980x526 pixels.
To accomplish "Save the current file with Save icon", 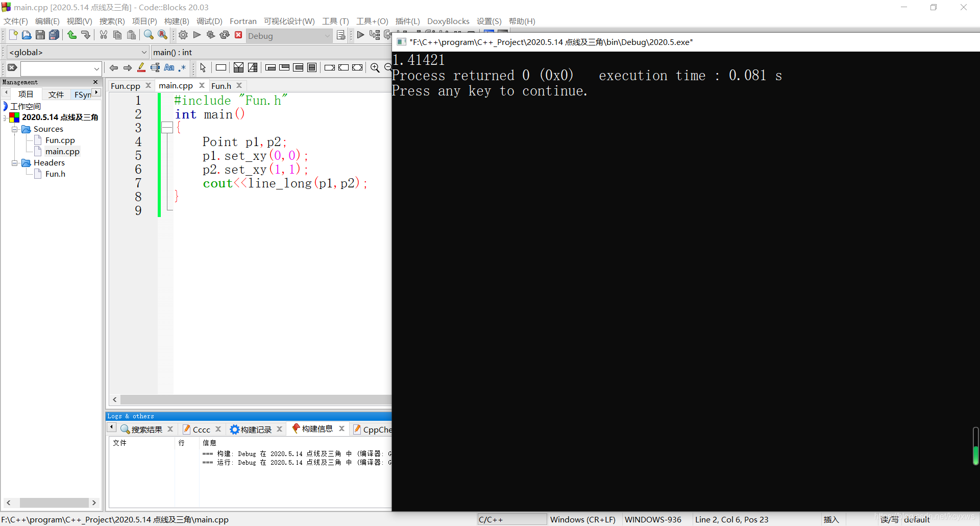I will click(40, 35).
